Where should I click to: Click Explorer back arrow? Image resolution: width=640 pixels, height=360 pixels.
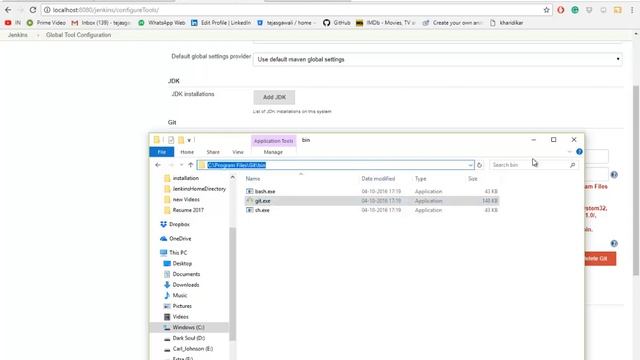158,165
